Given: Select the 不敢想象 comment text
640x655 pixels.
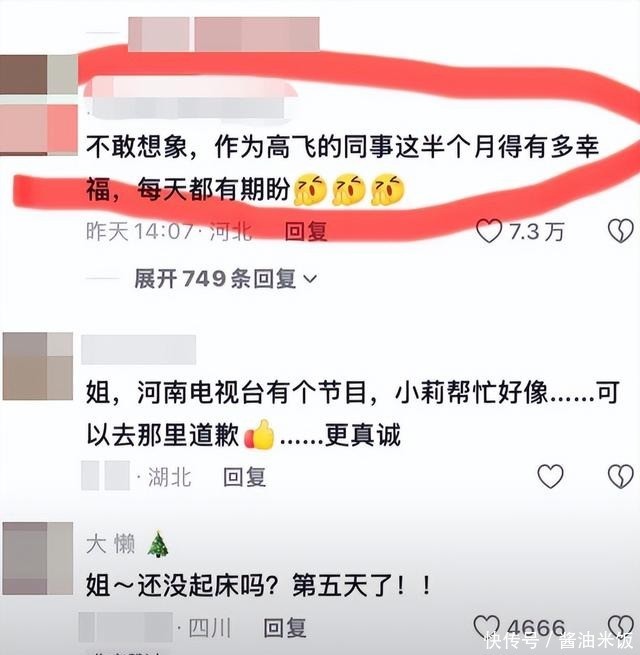Looking at the screenshot, I should 343,168.
